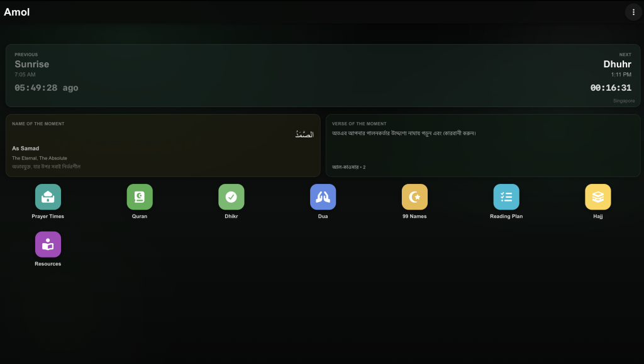This screenshot has height=364, width=644.
Task: Open the Dua praying hands icon
Action: [323, 197]
